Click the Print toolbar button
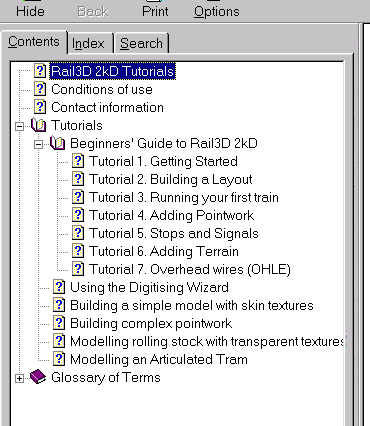 pos(155,11)
